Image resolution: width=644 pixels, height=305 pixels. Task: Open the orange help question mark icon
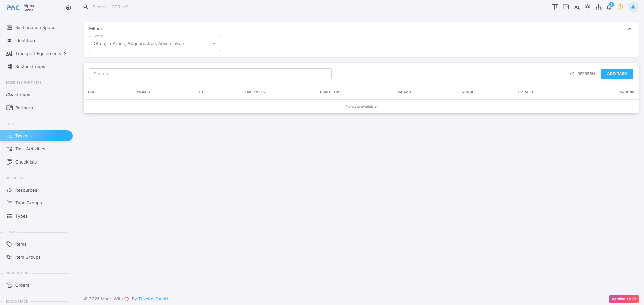point(620,7)
